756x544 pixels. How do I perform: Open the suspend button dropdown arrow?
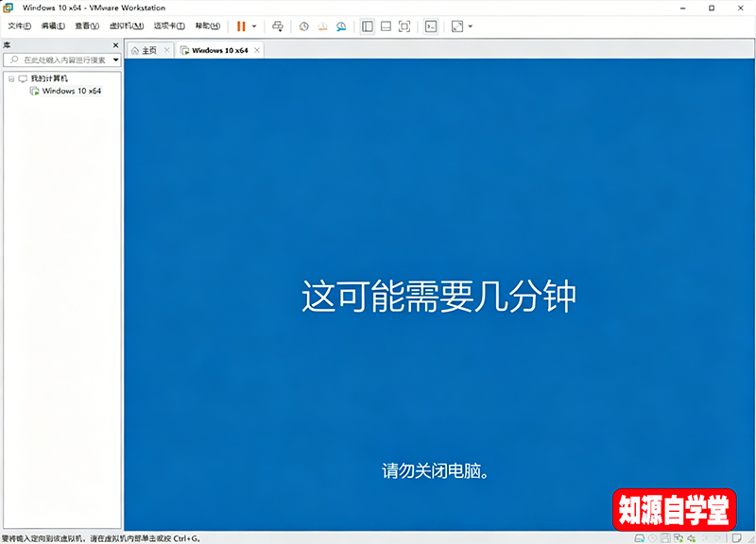(253, 26)
